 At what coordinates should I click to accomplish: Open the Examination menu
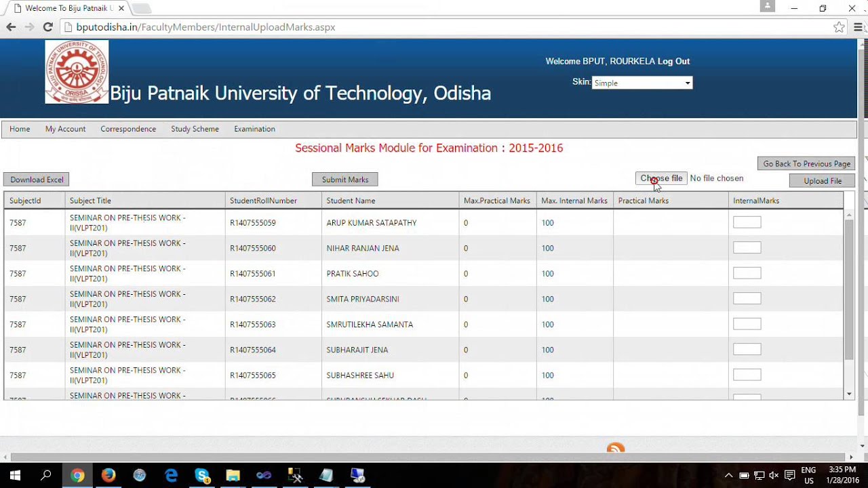pyautogui.click(x=254, y=129)
